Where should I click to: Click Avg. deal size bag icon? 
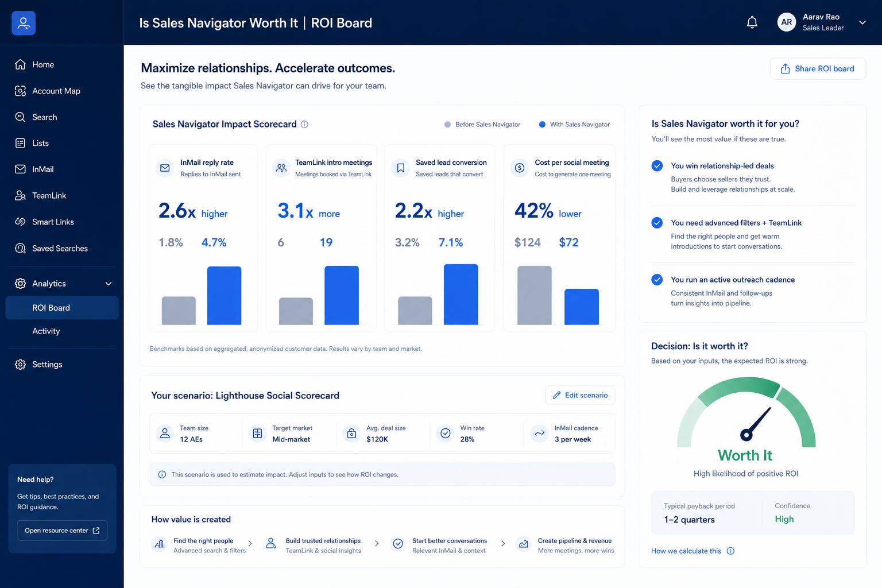coord(351,434)
